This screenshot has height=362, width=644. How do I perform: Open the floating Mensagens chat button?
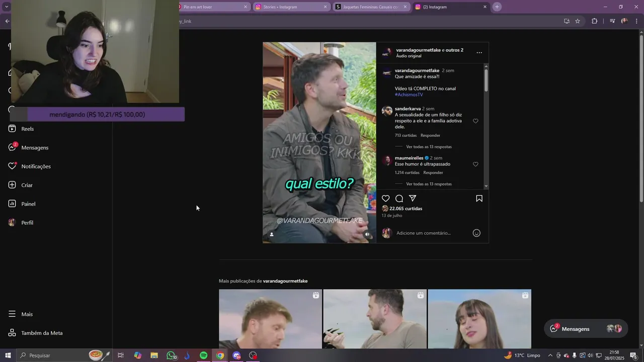586,329
